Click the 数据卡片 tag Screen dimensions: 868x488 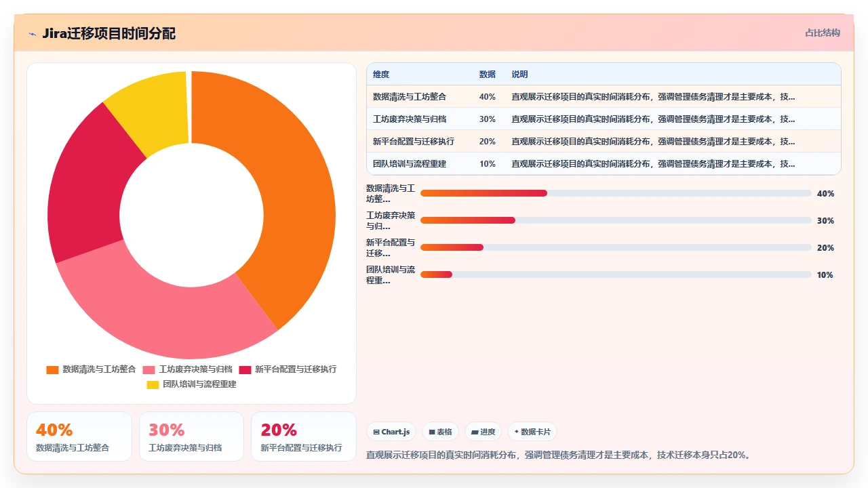[533, 432]
